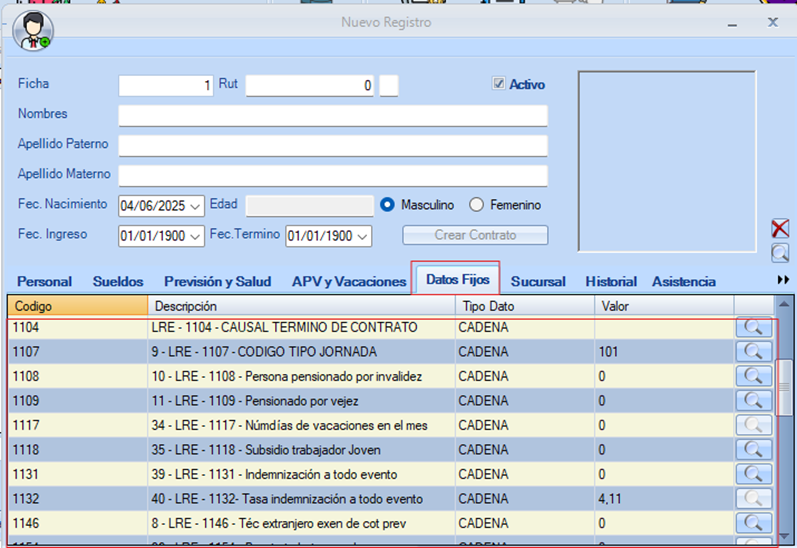Click the grid vertical scrollbar thumb
This screenshot has width=797, height=548.
pyautogui.click(x=785, y=388)
